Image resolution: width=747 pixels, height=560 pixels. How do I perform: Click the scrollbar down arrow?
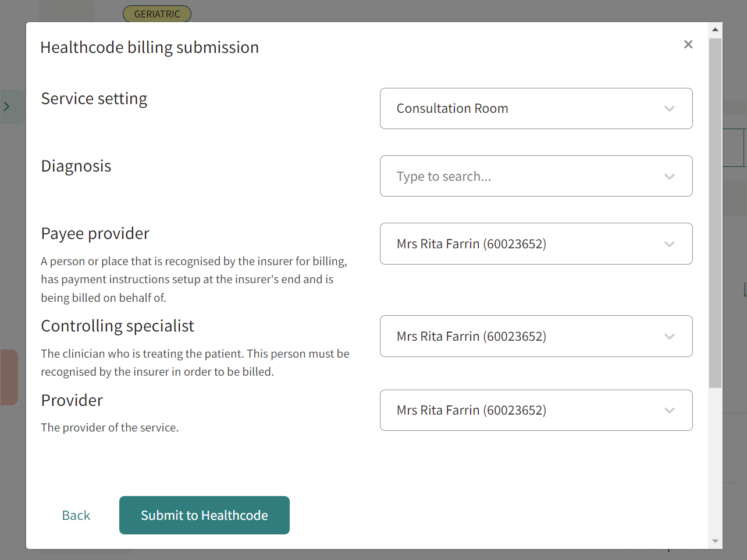coord(715,541)
